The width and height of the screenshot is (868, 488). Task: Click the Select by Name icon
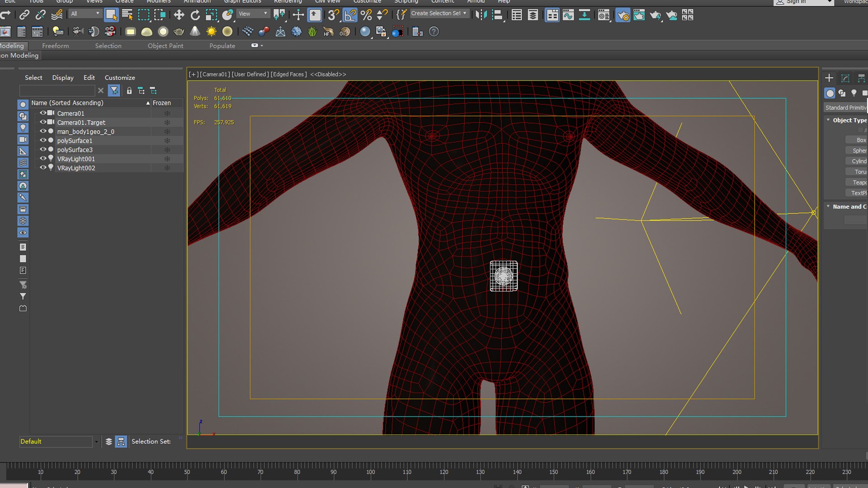(127, 15)
